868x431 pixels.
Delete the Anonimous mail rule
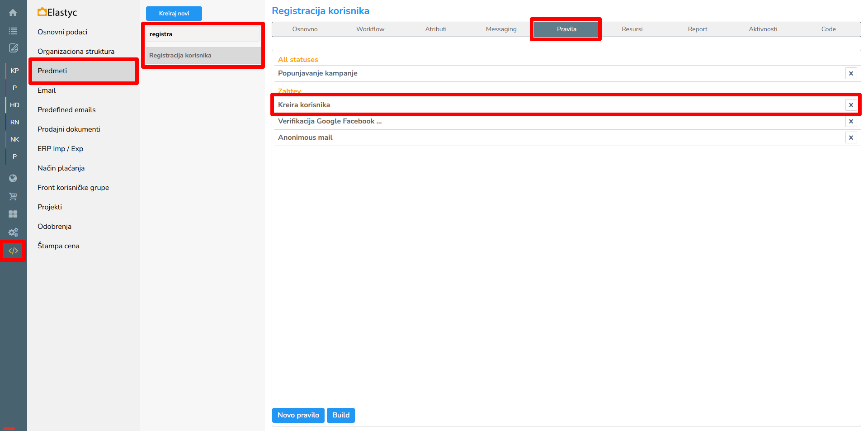click(851, 137)
